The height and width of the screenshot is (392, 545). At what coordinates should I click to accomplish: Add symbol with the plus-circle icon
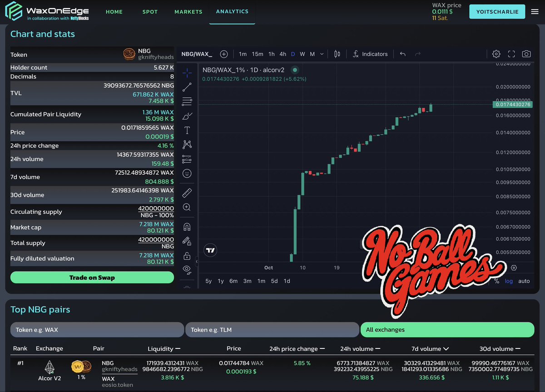point(224,54)
